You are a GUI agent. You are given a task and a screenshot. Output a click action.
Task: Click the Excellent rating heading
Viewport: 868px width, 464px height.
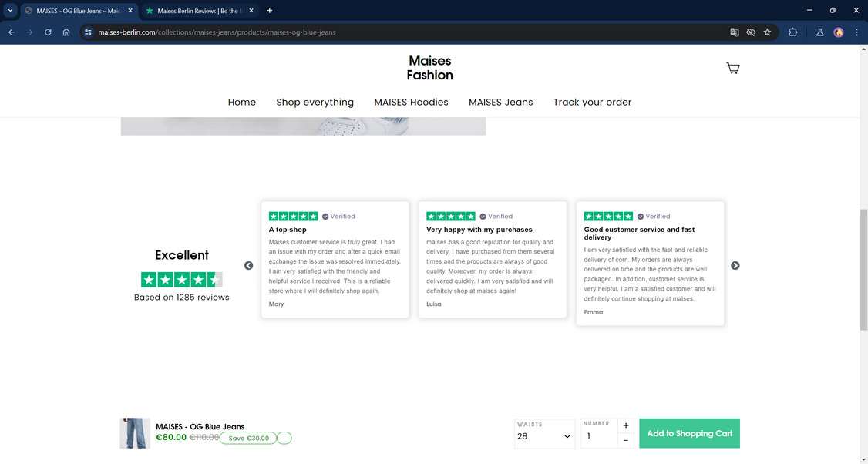(182, 255)
